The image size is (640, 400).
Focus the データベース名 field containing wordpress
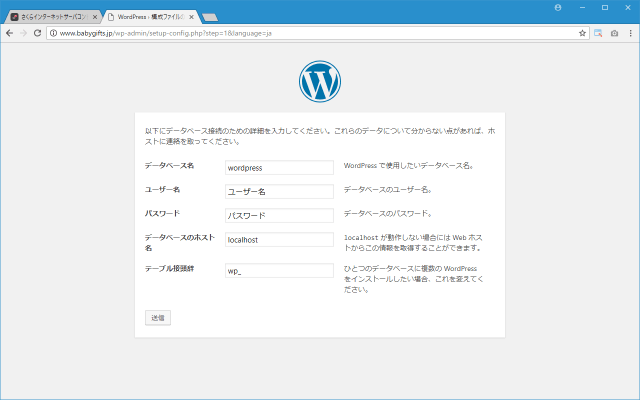click(x=279, y=168)
